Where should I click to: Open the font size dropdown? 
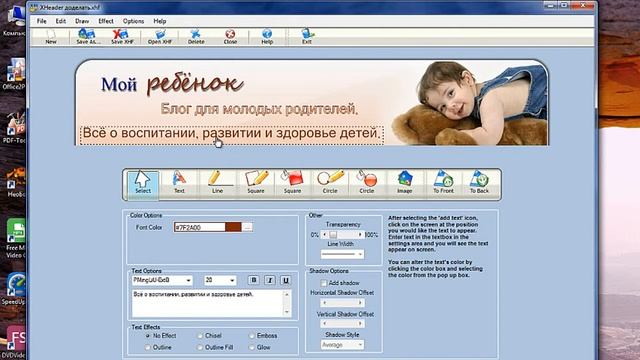pyautogui.click(x=232, y=280)
